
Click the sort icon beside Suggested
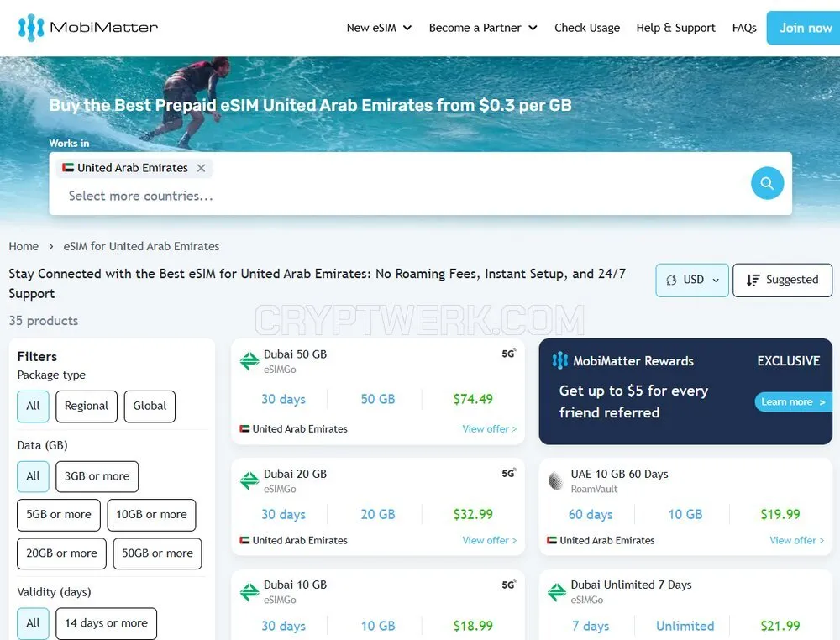point(753,280)
